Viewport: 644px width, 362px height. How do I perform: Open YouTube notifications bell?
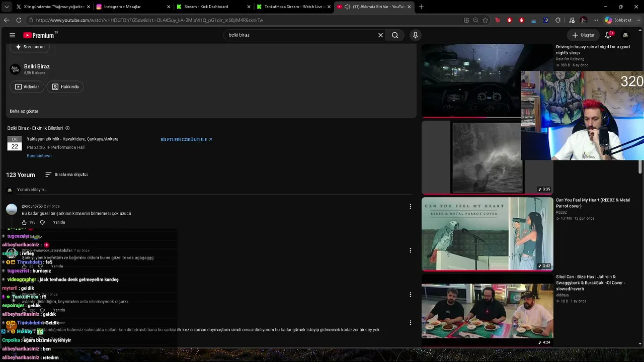click(x=608, y=35)
